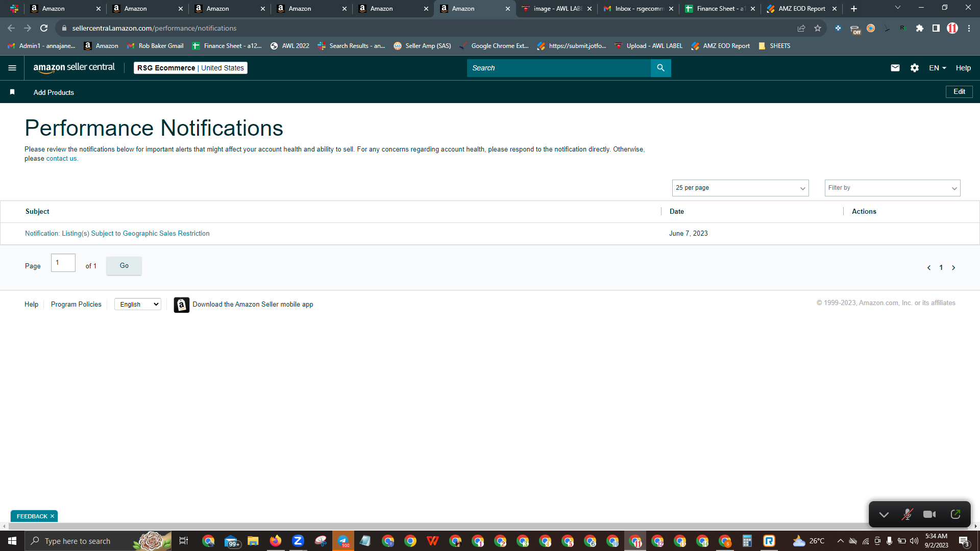This screenshot has height=551, width=980.
Task: Open the 25 per page dropdown
Action: pyautogui.click(x=740, y=188)
